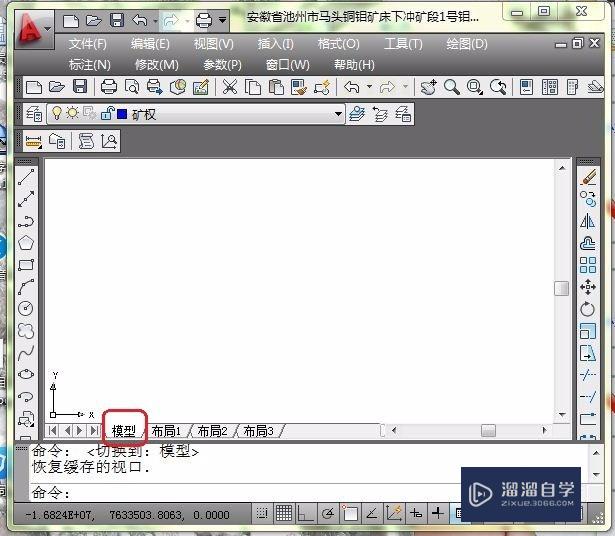Image resolution: width=615 pixels, height=536 pixels.
Task: Open the Layer Properties Manager icon
Action: pyautogui.click(x=34, y=114)
